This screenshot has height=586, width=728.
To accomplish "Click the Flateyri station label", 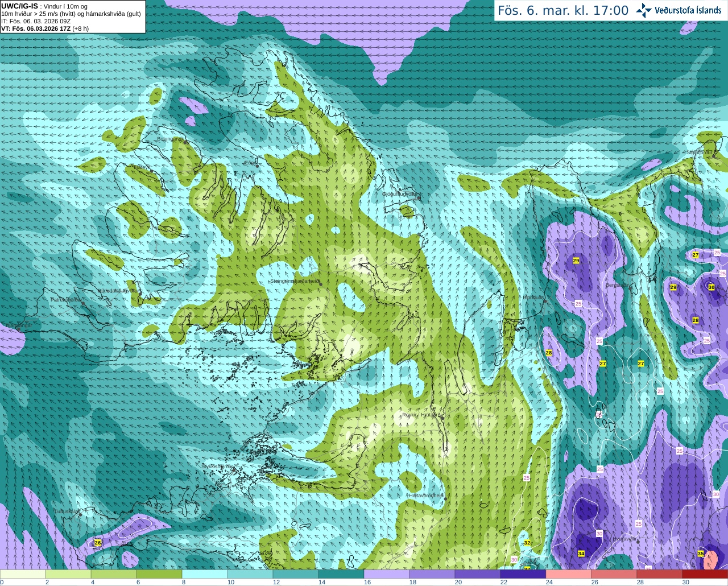I will pos(141,167).
